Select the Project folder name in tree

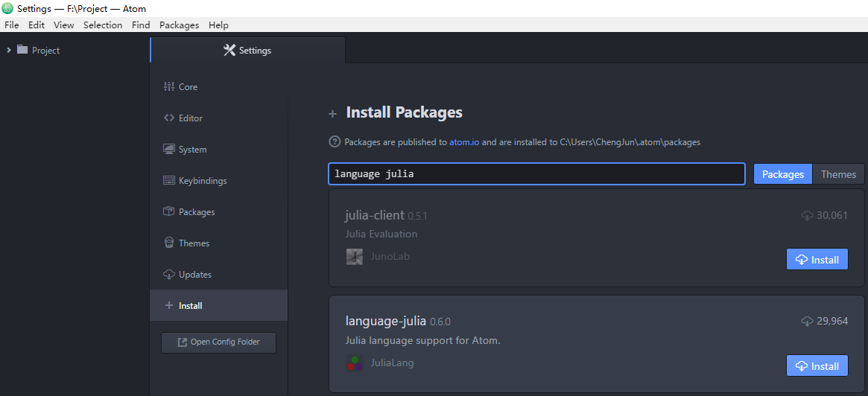(46, 51)
